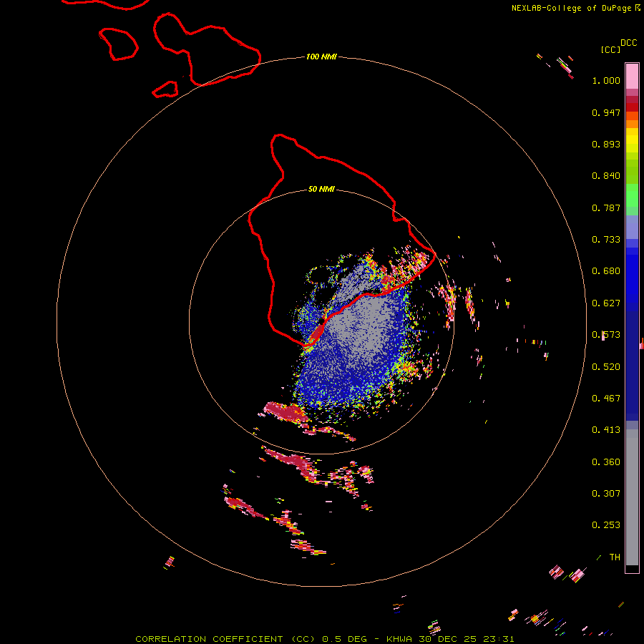Click the TH label near scale bottom

click(615, 557)
